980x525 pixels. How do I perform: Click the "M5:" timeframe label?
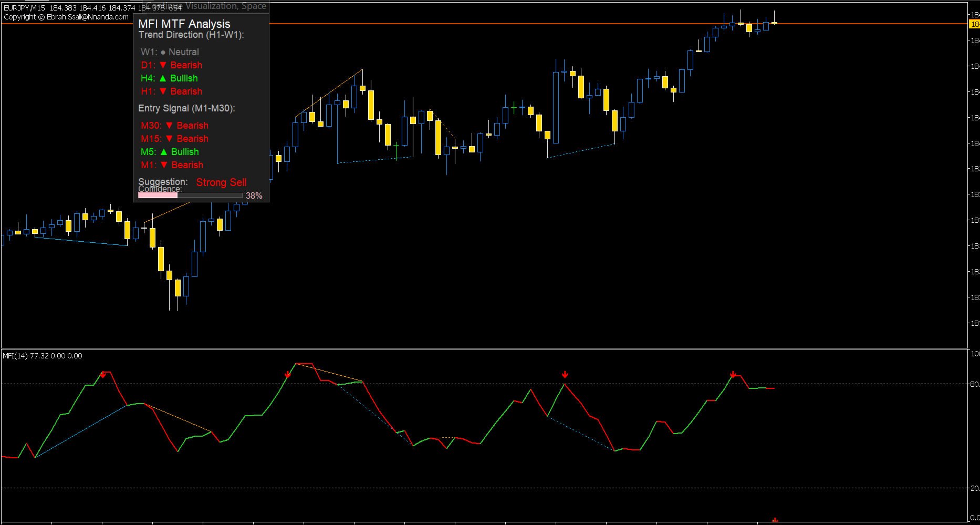pyautogui.click(x=149, y=152)
